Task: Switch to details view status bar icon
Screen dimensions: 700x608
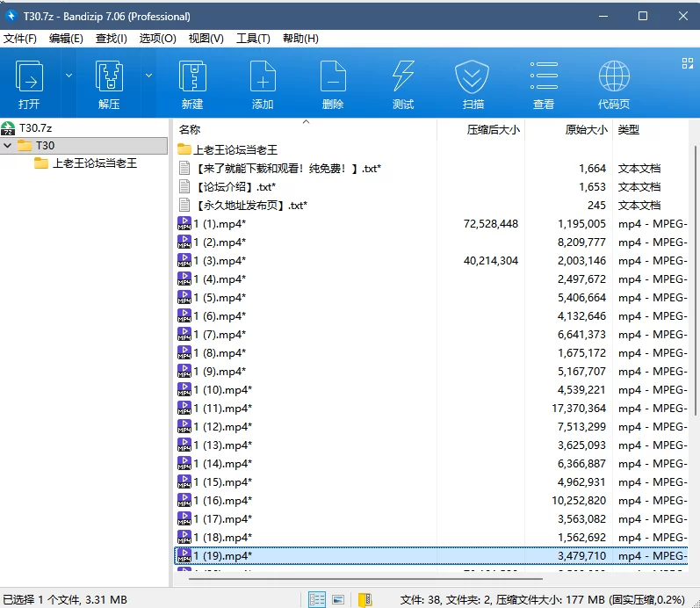Action: [x=317, y=599]
